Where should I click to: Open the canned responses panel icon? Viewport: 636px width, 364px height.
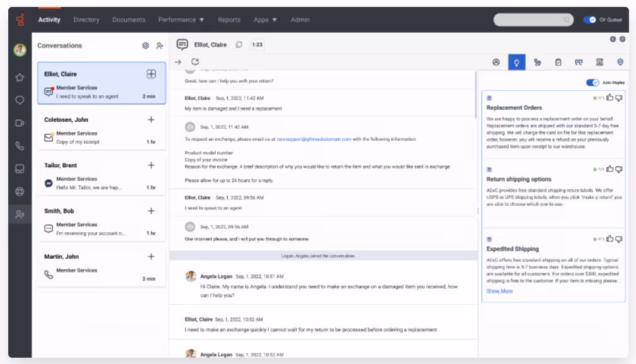tap(579, 62)
